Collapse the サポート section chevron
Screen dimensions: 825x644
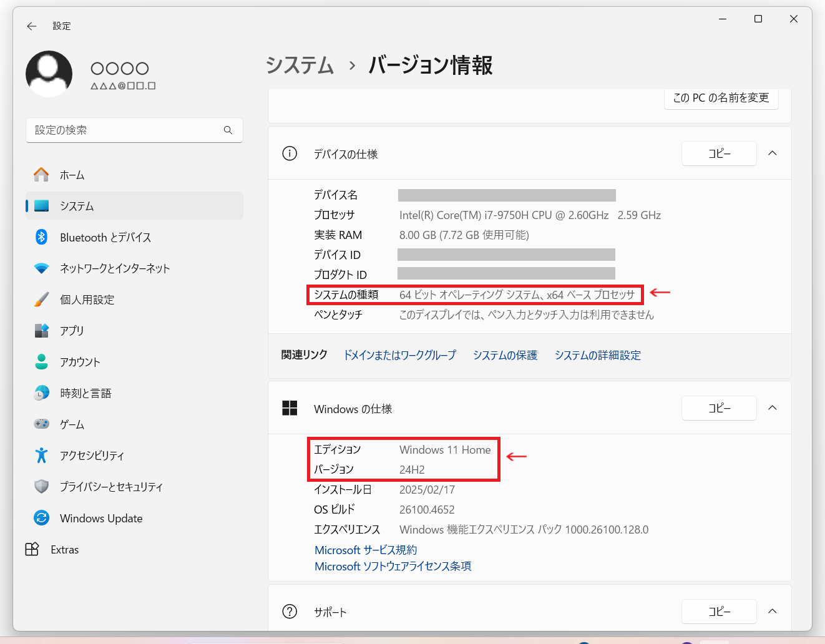pyautogui.click(x=773, y=612)
